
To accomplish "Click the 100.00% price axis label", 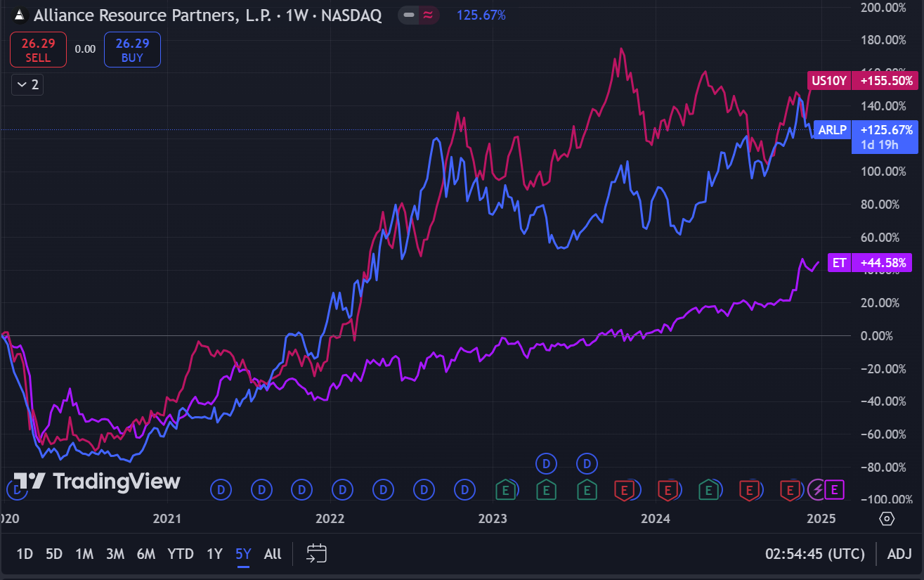I will pos(883,172).
